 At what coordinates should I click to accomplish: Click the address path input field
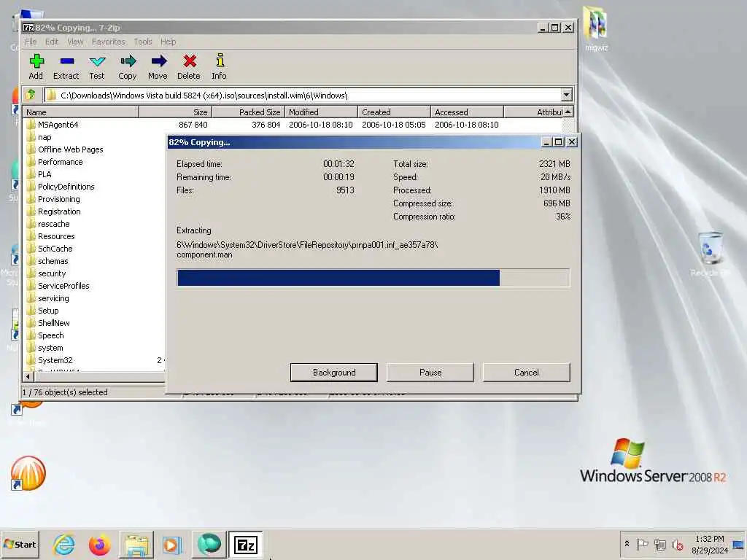click(303, 96)
